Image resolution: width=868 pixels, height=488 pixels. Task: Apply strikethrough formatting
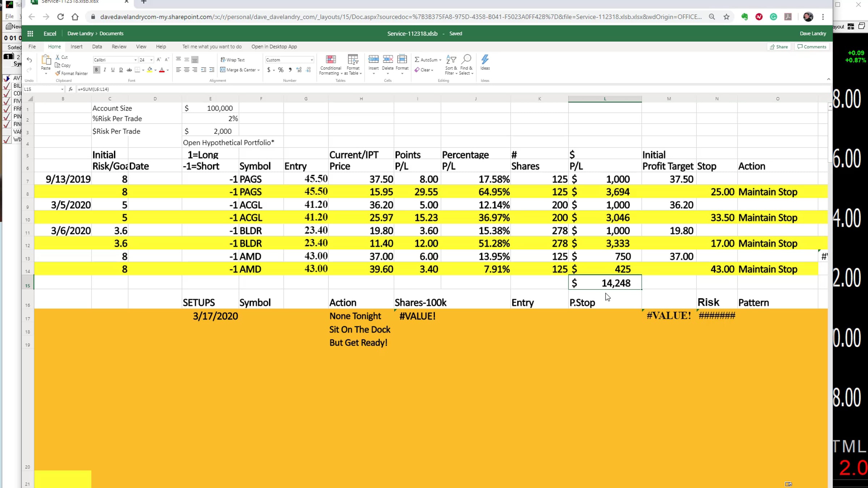(129, 70)
